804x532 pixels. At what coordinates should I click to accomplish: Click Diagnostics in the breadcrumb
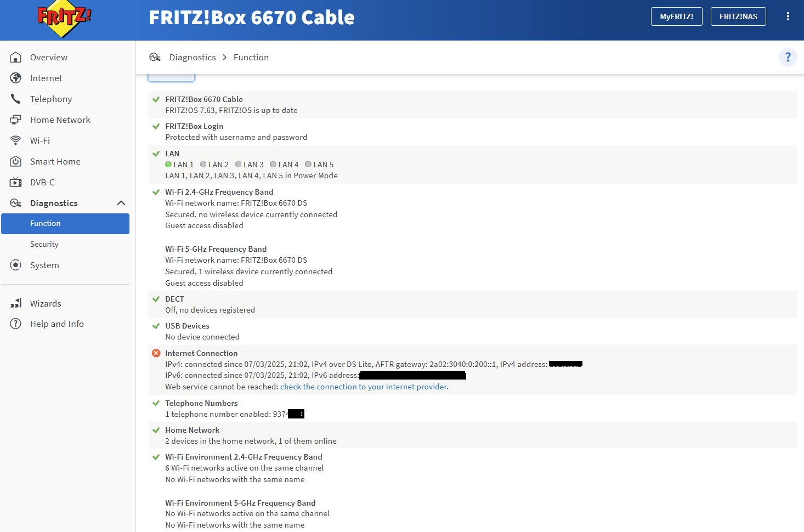[x=192, y=57]
